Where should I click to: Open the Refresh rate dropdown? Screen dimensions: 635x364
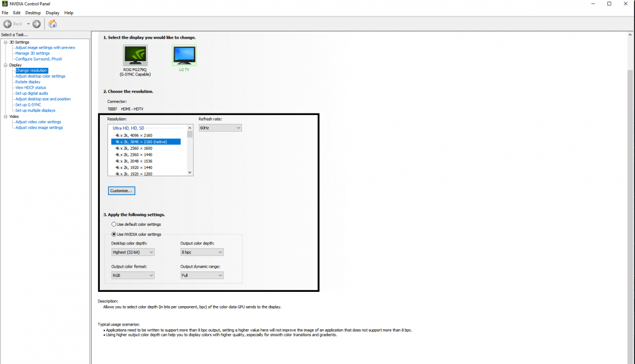click(219, 127)
